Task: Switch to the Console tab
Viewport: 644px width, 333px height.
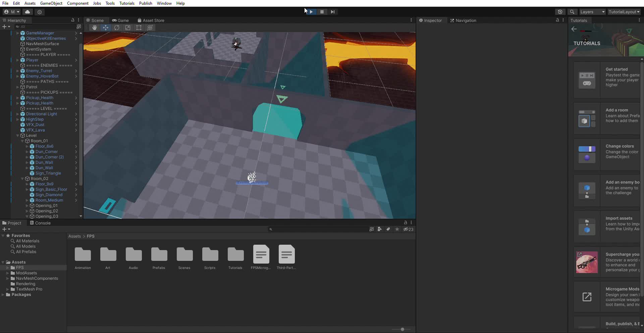Action: pos(40,223)
